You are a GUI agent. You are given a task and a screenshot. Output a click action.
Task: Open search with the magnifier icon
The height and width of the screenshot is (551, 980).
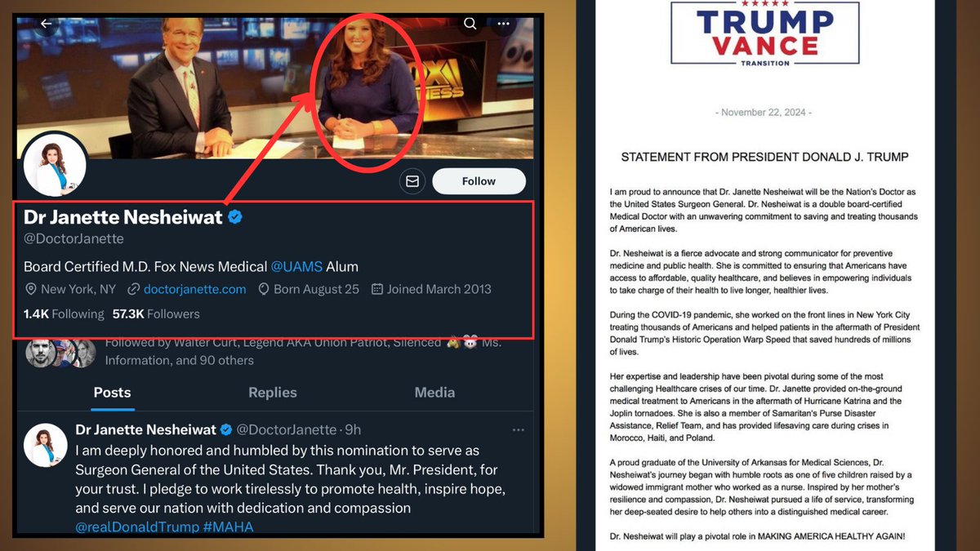[470, 24]
